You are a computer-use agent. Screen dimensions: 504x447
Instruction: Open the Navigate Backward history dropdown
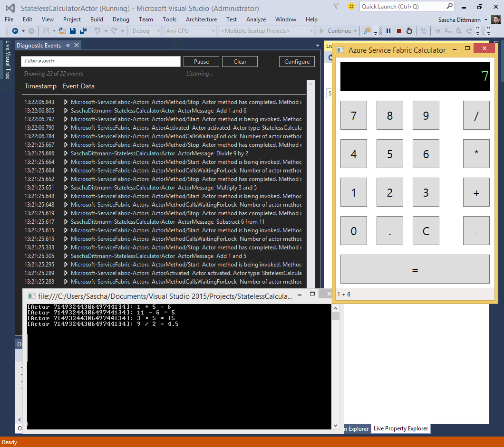click(23, 31)
